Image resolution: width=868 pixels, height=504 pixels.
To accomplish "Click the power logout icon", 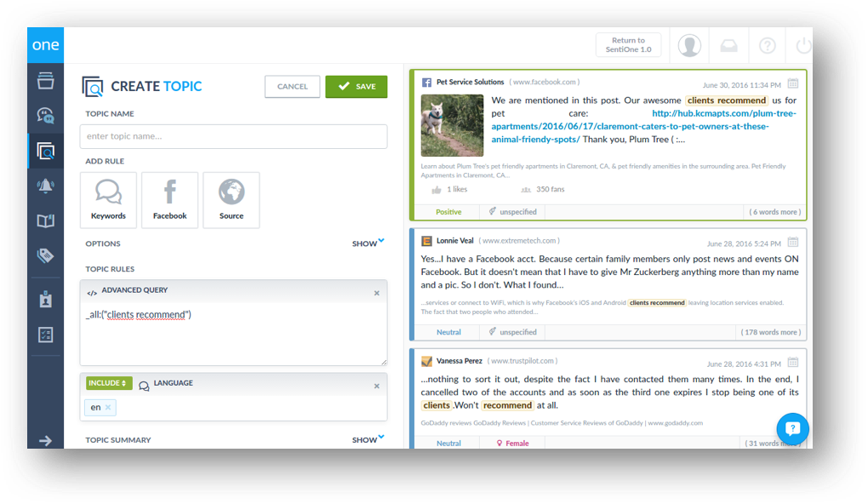I will (x=804, y=46).
